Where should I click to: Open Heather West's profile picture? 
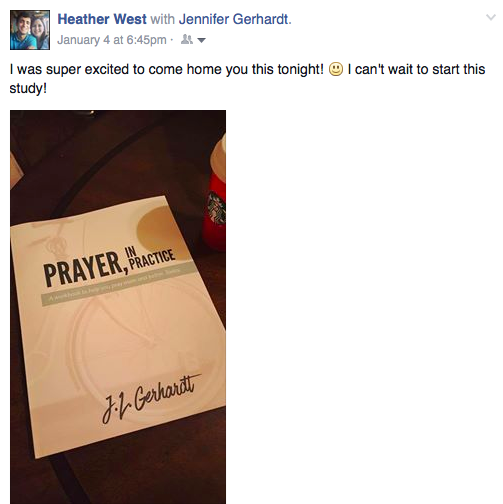(x=30, y=30)
